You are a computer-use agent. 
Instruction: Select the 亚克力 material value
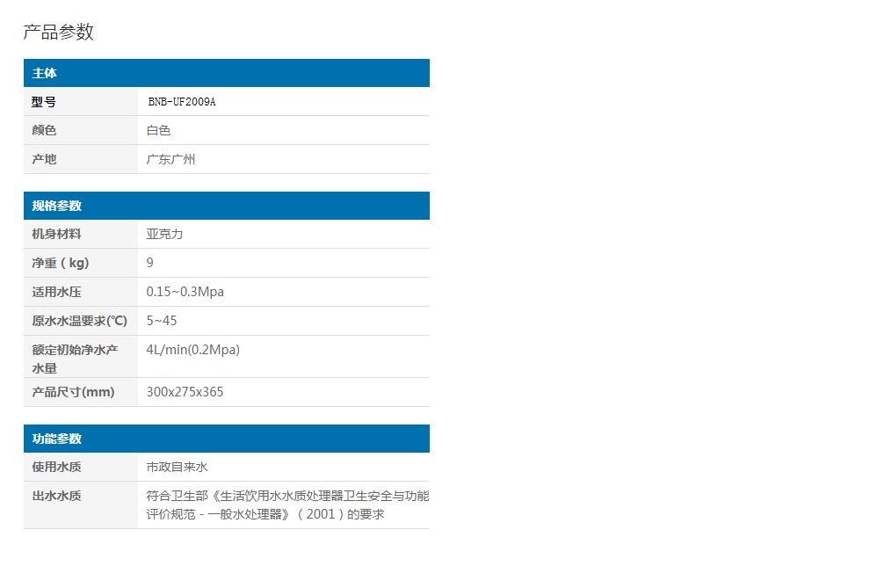click(x=165, y=234)
